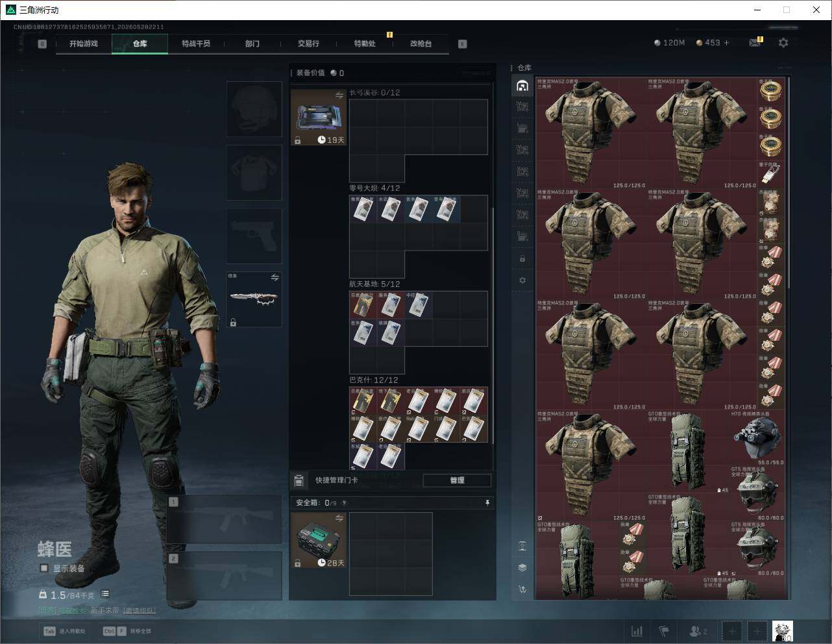Toggle the 显示装备 checkbox
This screenshot has height=644, width=832.
point(44,568)
